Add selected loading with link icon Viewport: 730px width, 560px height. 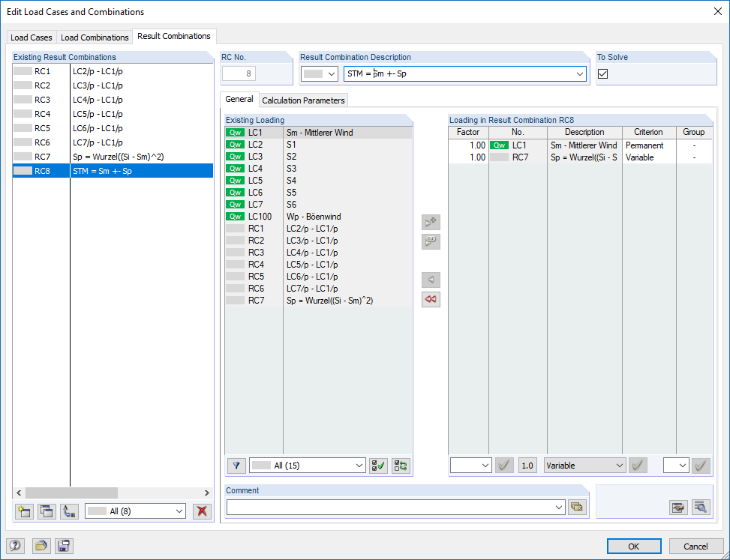pos(431,241)
